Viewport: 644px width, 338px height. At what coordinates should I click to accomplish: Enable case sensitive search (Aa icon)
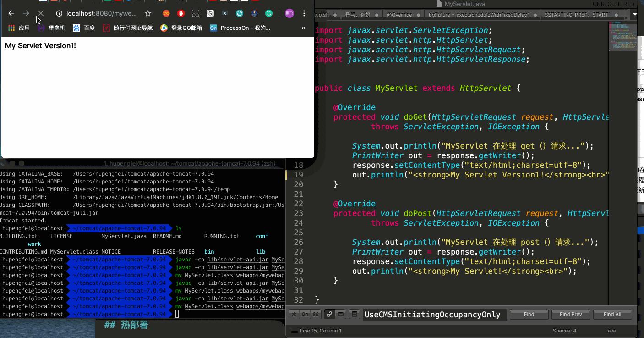tap(305, 315)
